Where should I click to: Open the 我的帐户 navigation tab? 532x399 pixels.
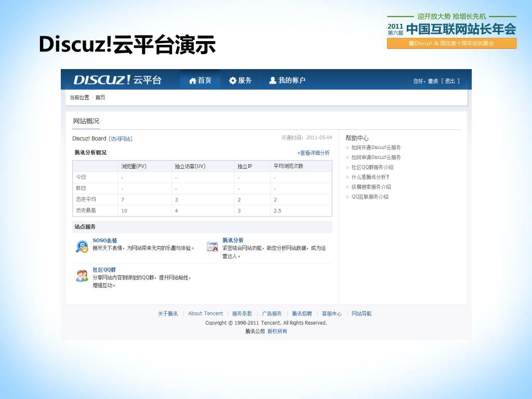pyautogui.click(x=287, y=81)
